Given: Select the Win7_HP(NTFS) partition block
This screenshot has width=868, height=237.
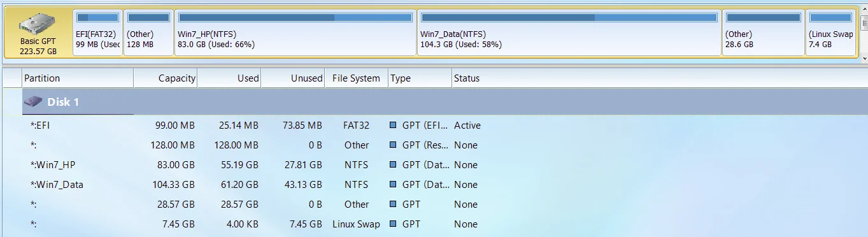Looking at the screenshot, I should pos(295,32).
